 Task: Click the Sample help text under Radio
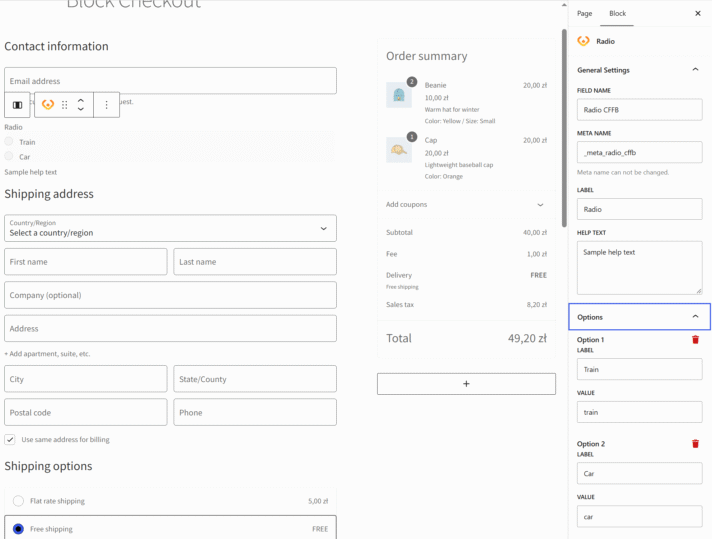point(30,172)
